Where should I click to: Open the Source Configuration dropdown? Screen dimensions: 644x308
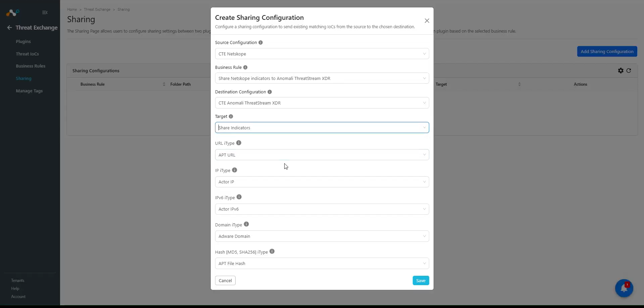click(x=322, y=54)
